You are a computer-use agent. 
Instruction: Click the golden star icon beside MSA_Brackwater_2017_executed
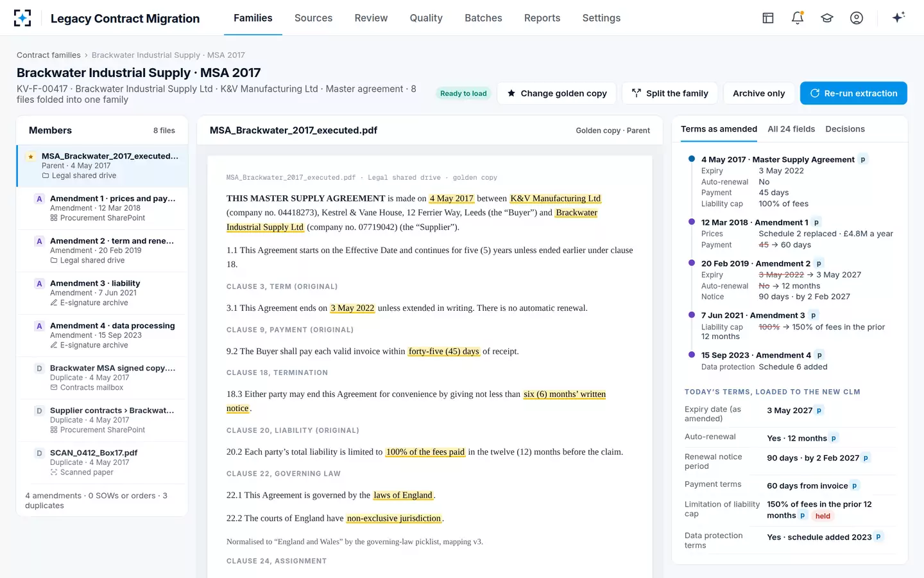[x=31, y=156]
